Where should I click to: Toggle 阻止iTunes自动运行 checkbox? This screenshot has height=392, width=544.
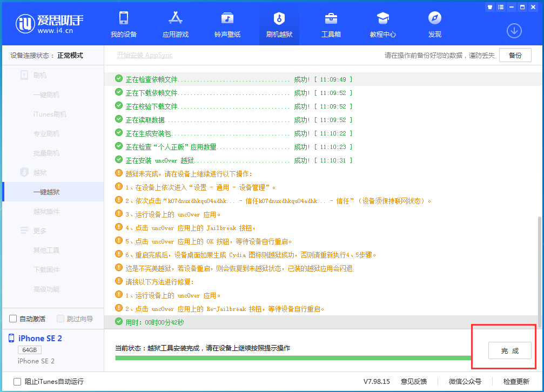click(x=17, y=381)
